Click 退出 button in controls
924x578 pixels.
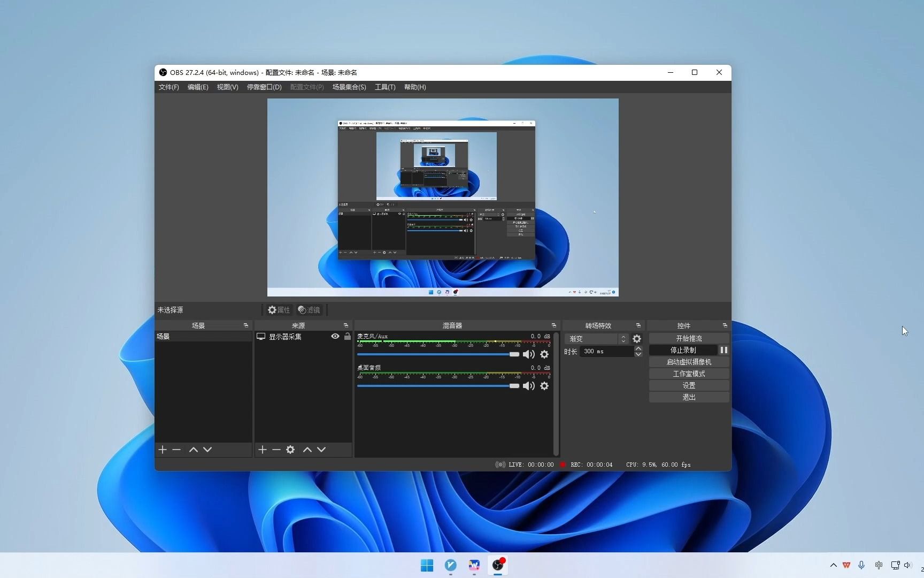(689, 397)
